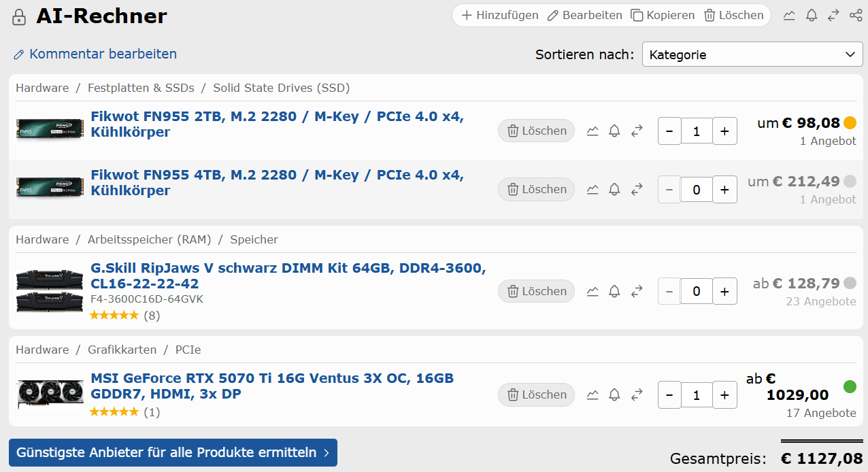Open Grafikkarten breadcrumb

click(122, 350)
